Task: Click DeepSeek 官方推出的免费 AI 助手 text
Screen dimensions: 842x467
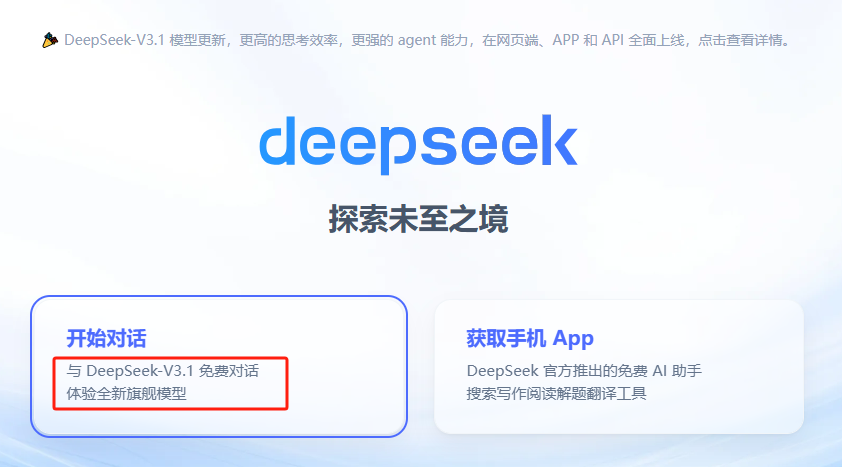Action: 584,371
